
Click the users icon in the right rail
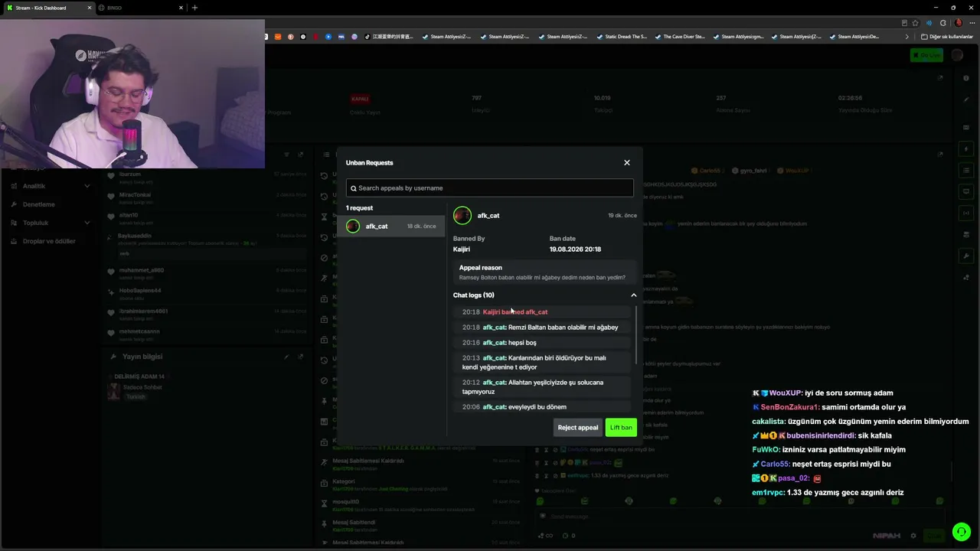tap(966, 277)
